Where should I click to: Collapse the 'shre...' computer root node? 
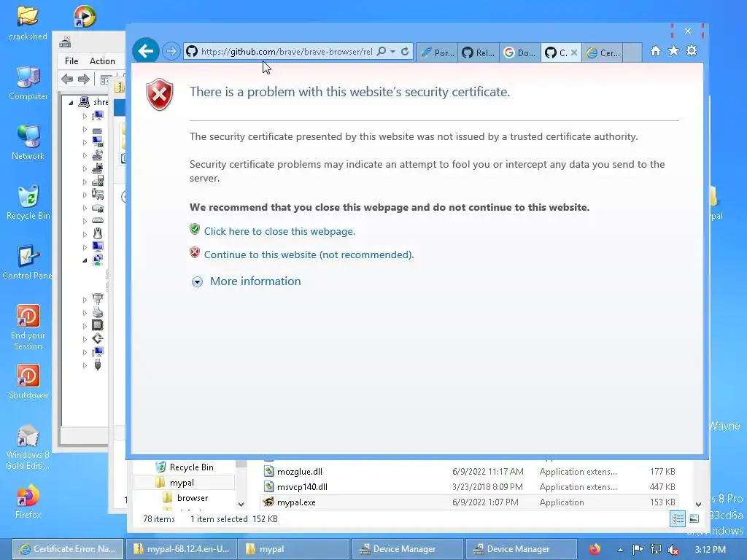pos(71,102)
